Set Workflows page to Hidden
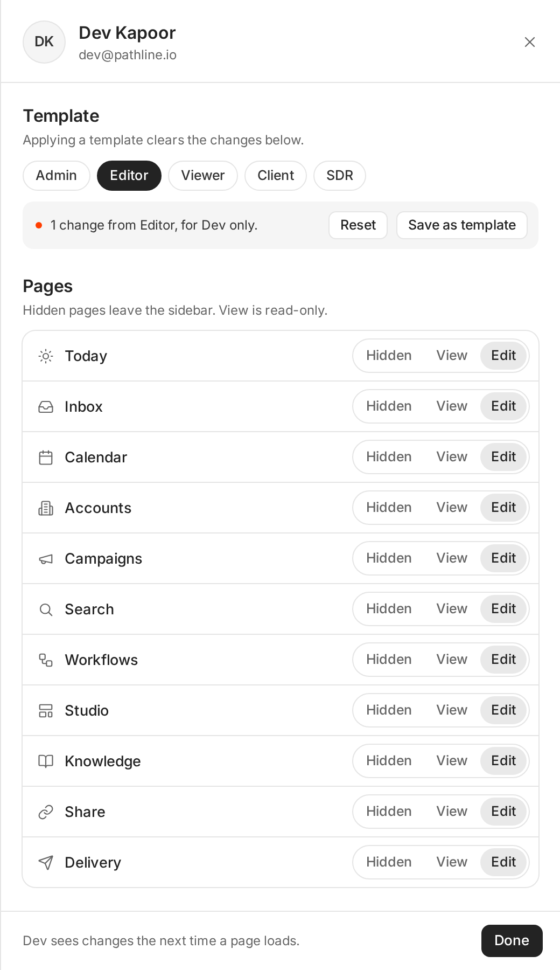Viewport: 560px width, 970px height. [389, 660]
